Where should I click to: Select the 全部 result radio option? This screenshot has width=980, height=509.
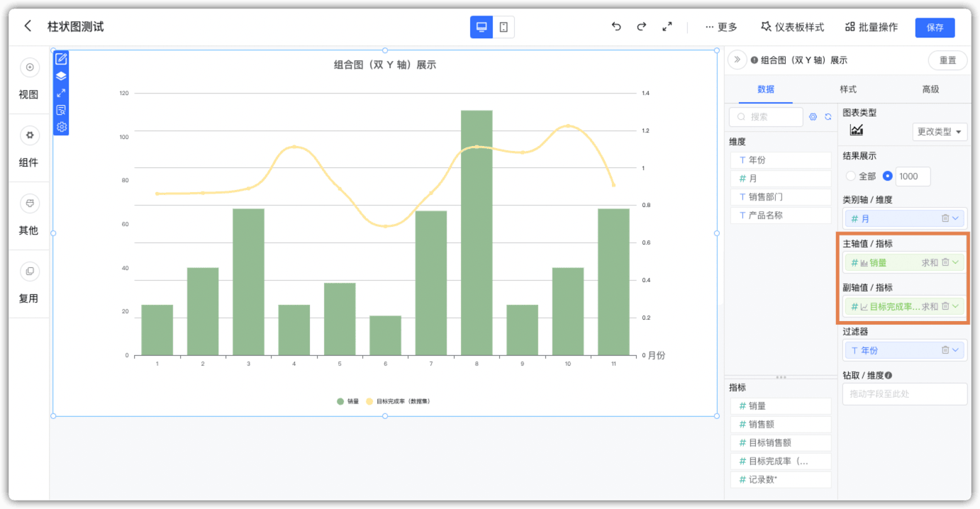click(x=851, y=176)
